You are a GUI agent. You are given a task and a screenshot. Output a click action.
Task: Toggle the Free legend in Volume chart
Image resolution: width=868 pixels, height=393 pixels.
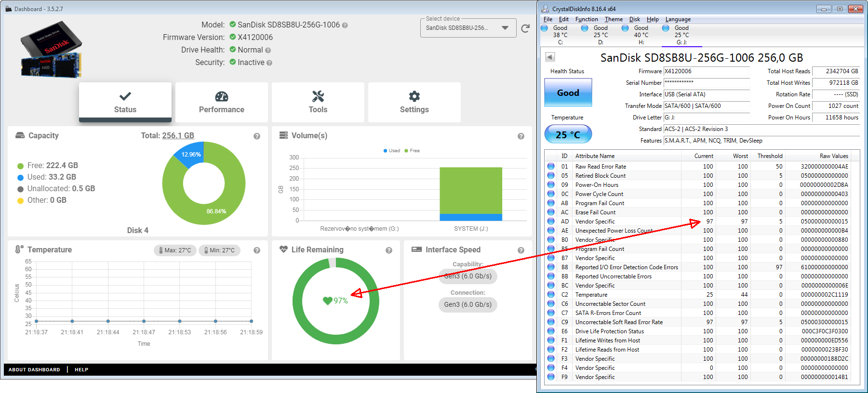tap(412, 151)
